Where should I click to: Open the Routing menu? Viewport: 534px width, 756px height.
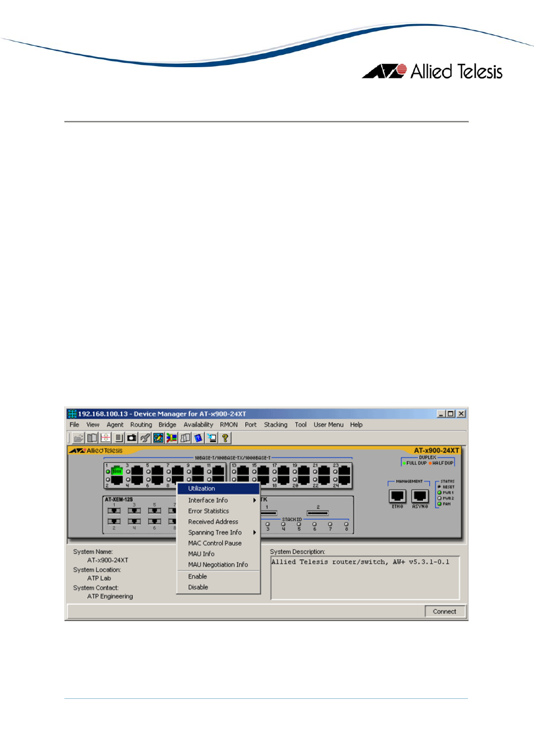coord(141,425)
